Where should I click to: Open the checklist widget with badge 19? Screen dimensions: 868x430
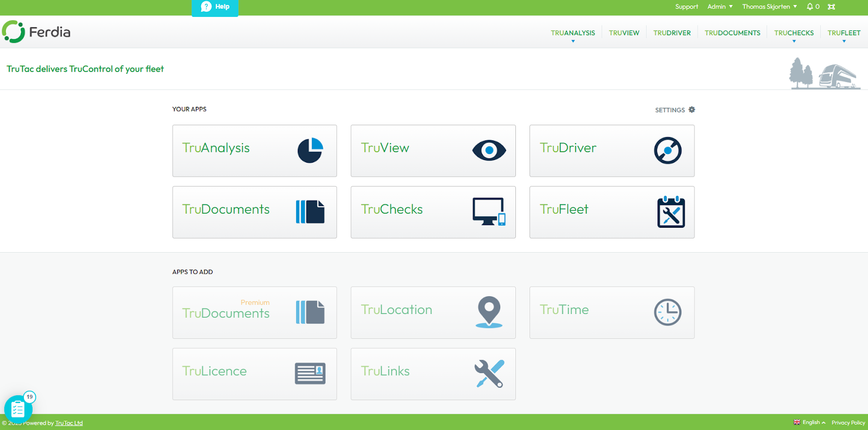pos(18,409)
